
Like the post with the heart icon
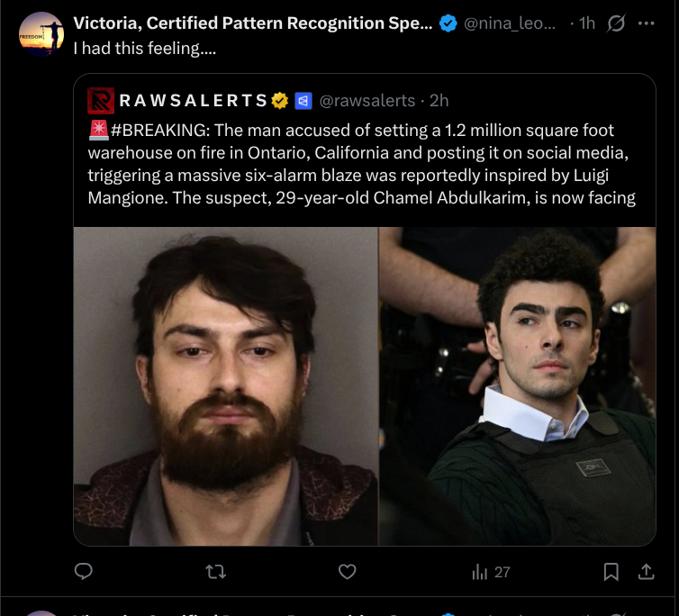(348, 571)
